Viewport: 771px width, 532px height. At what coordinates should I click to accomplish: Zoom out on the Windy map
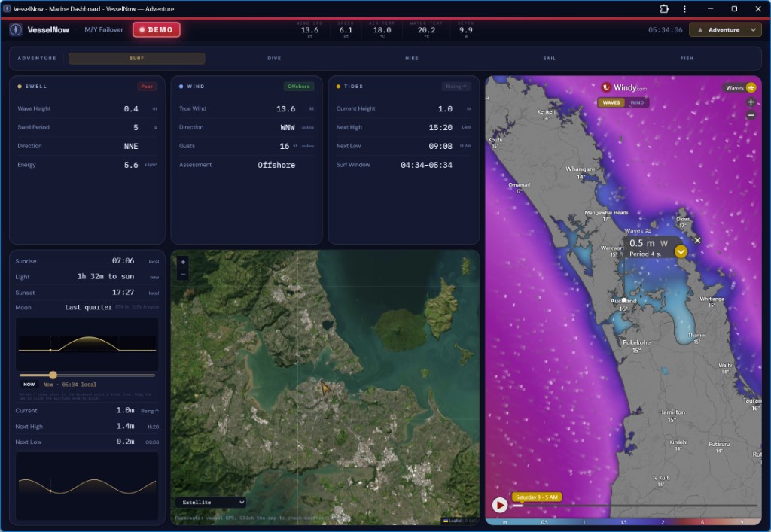coord(751,115)
